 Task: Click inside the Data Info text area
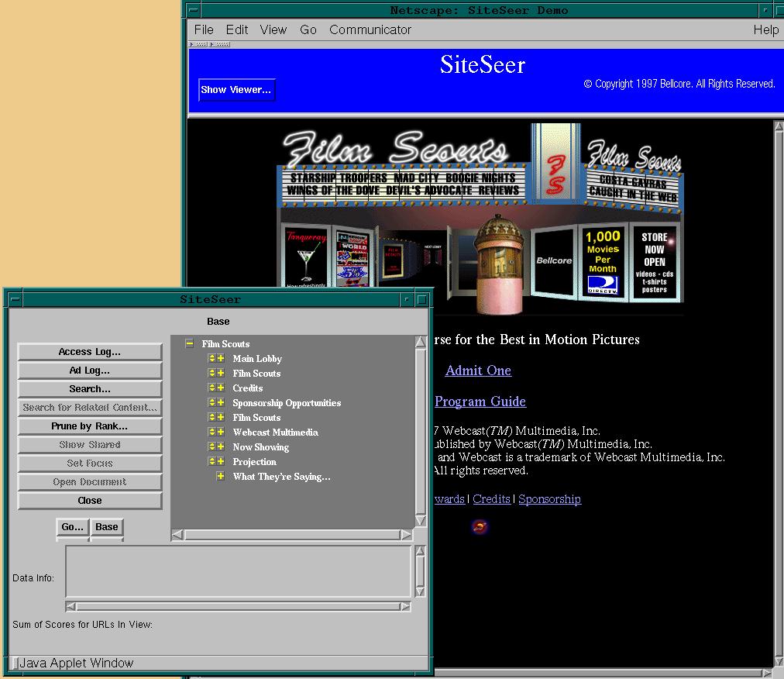pos(238,571)
